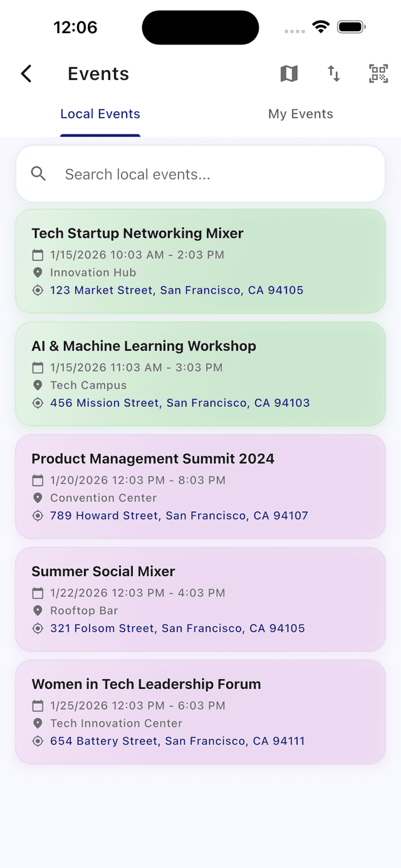
Task: Click calendar icon on Tech Startup Networking Mixer
Action: point(38,255)
